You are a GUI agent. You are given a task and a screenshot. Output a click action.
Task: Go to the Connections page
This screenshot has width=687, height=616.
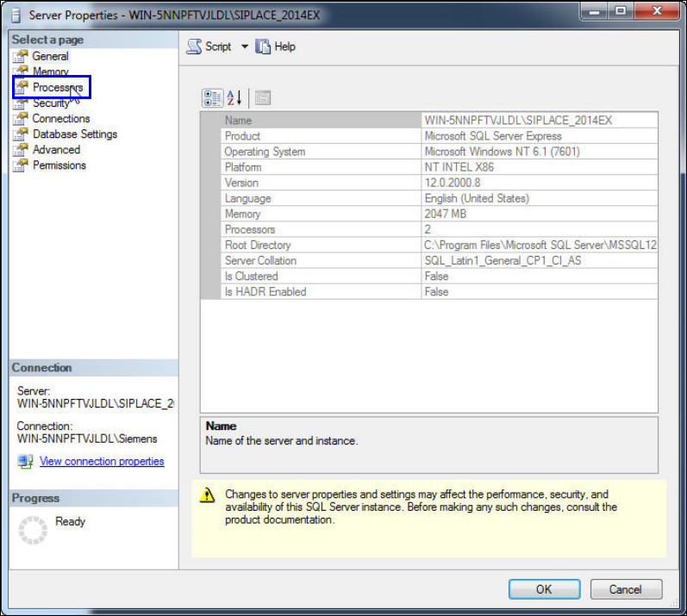(61, 119)
